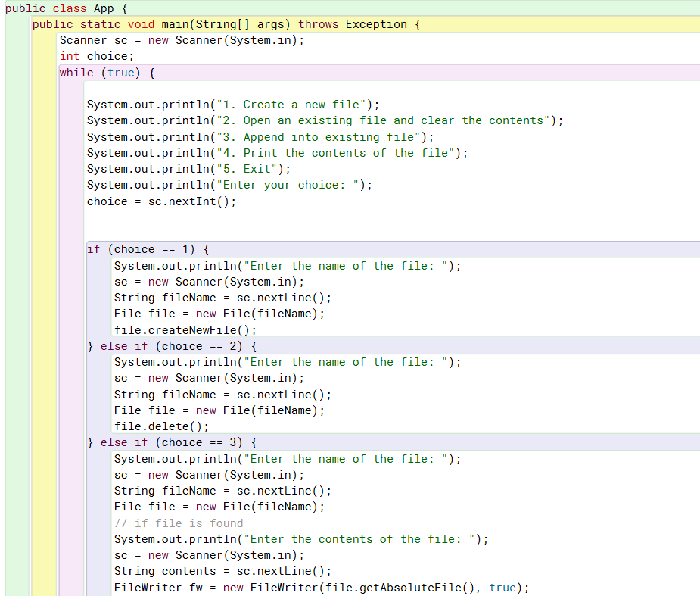The width and height of the screenshot is (700, 596).
Task: Click the file.createNewFile() call
Action: click(x=182, y=329)
